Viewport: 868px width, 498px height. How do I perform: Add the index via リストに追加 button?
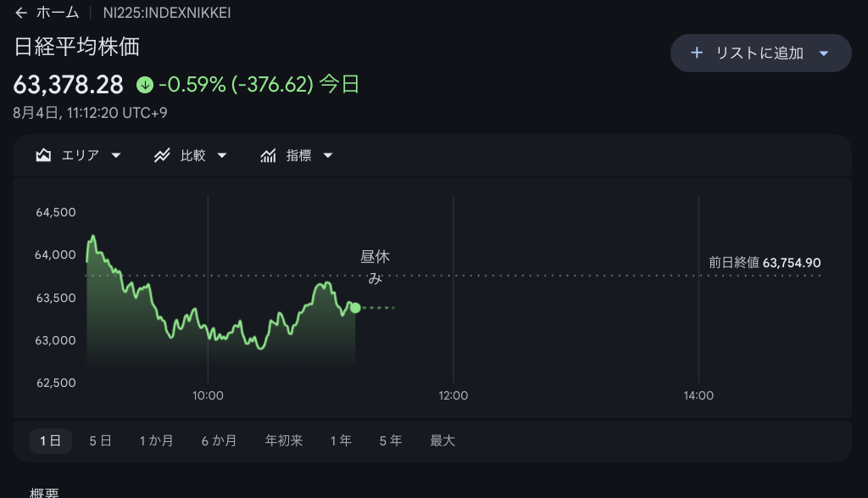(x=760, y=53)
